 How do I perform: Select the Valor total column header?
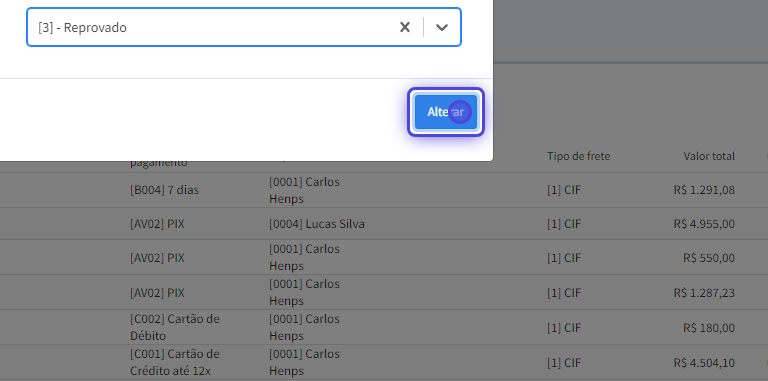[709, 156]
